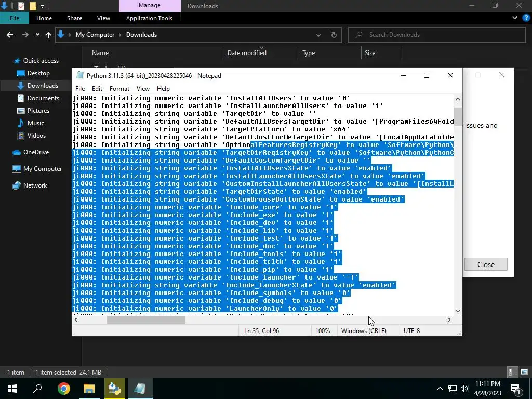Go forward using Explorer forward arrow
Screen dimensions: 532x399
point(25,35)
